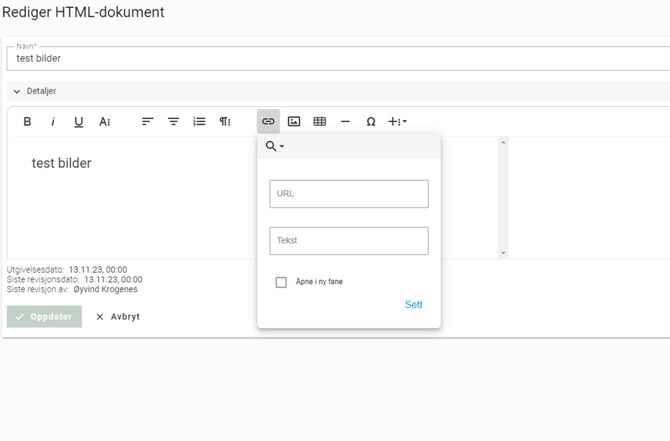This screenshot has width=670, height=441.
Task: Toggle underline formatting
Action: (x=79, y=122)
